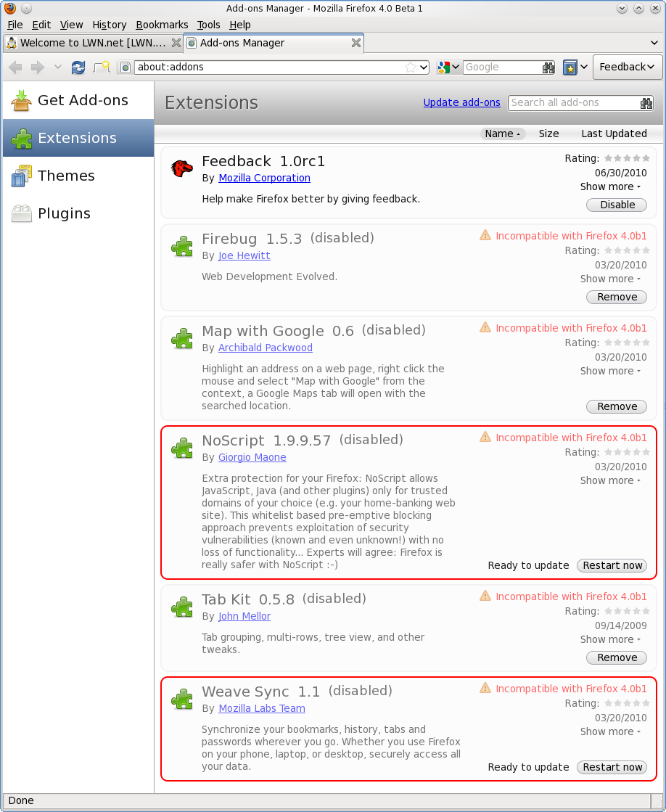
Task: Click the binoculars icon in the add-ons search
Action: 646,103
